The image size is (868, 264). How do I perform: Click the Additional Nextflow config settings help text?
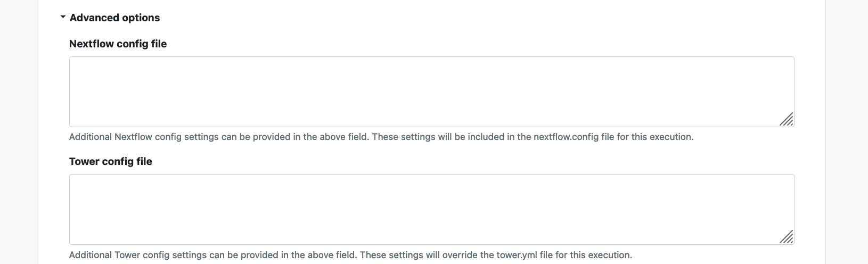[x=381, y=137]
